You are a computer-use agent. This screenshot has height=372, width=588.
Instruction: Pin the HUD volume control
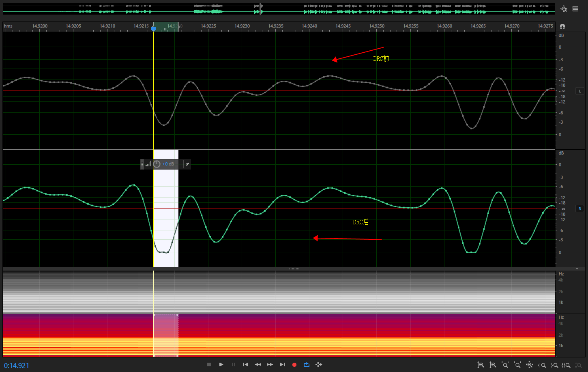coord(187,164)
